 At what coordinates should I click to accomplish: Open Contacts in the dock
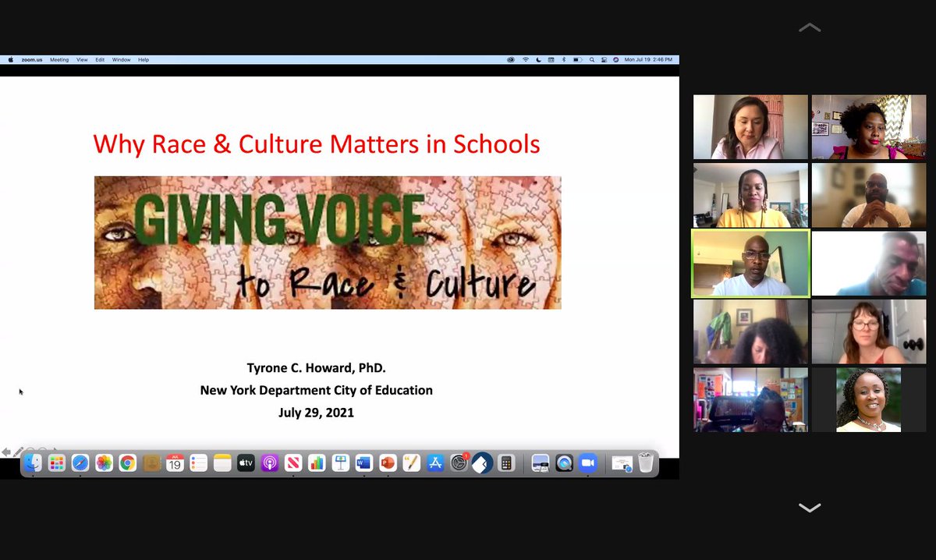click(151, 463)
